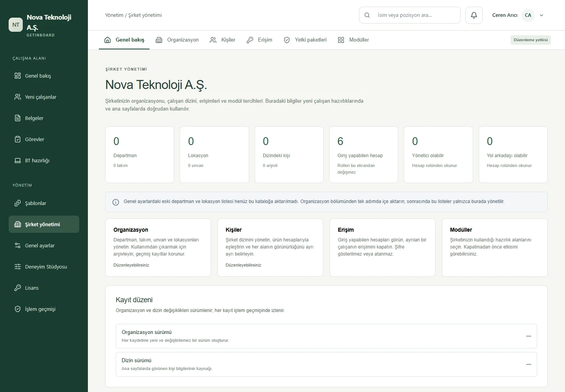Click the Giriş yapabilen hesap stat card
This screenshot has height=392, width=565.
click(364, 154)
